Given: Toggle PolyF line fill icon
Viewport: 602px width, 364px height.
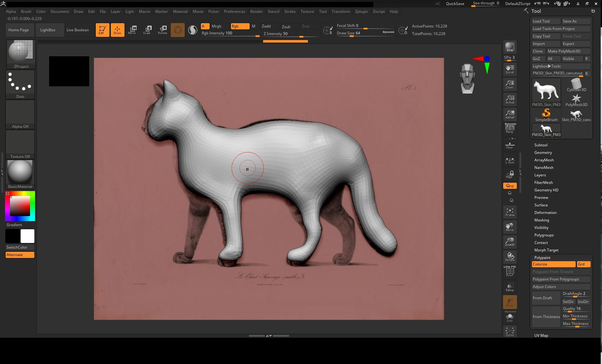Looking at the screenshot, I should point(510,271).
